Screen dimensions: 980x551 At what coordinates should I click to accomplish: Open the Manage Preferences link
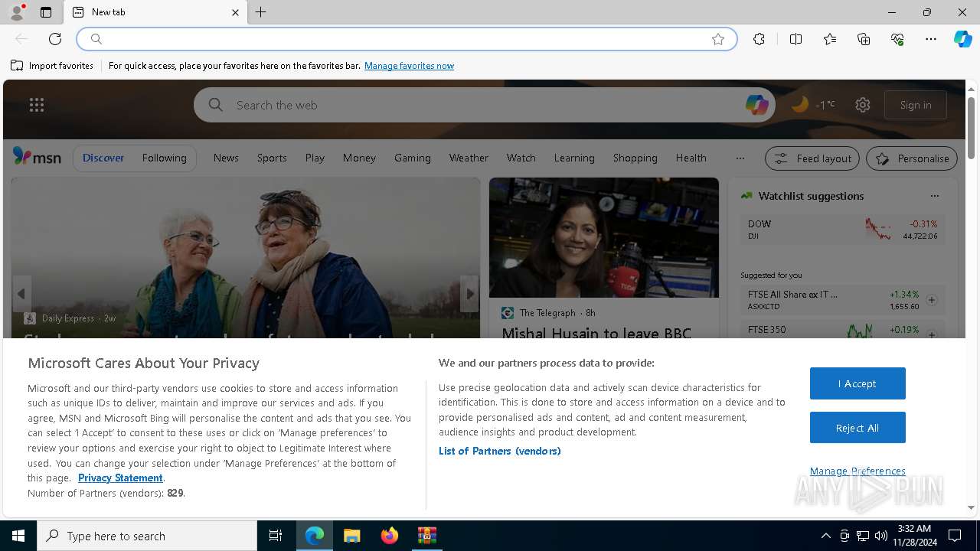point(857,471)
